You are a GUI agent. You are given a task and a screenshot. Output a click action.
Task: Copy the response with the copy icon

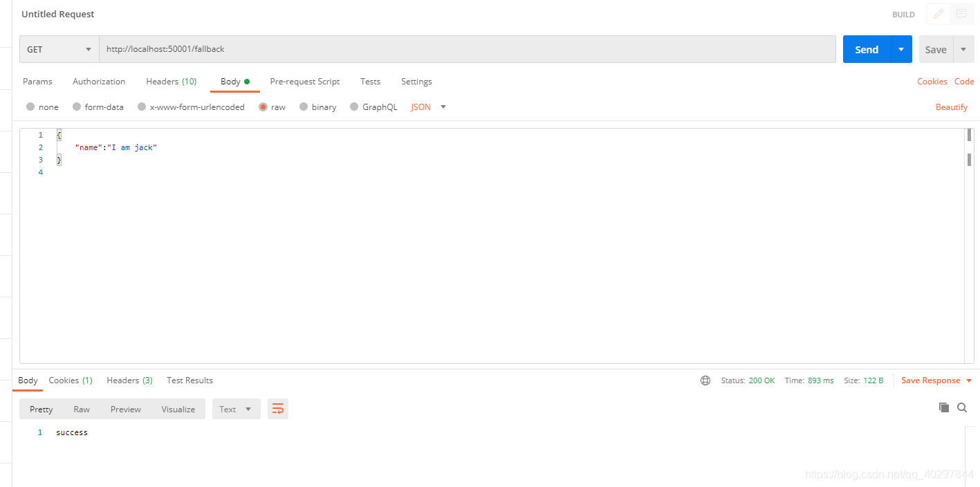pos(944,407)
